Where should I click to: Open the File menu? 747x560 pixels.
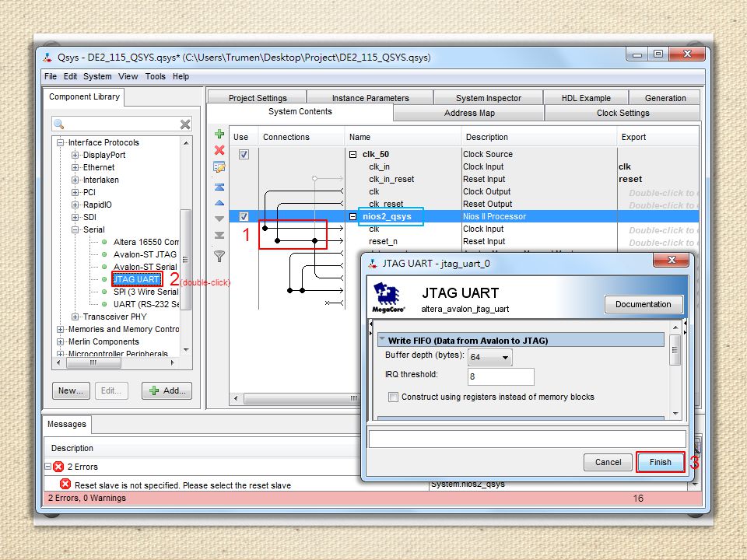51,76
